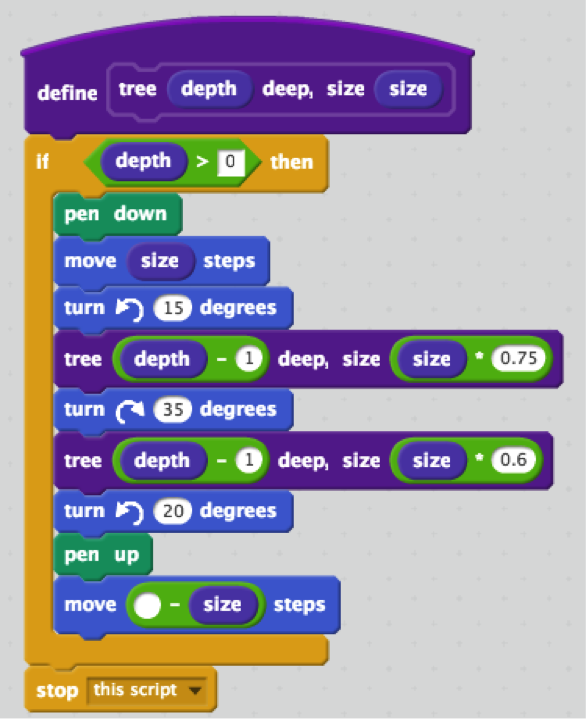Screen dimensions: 586x719
Task: Click the 1 subtracted in the second tree call
Action: click(x=249, y=460)
